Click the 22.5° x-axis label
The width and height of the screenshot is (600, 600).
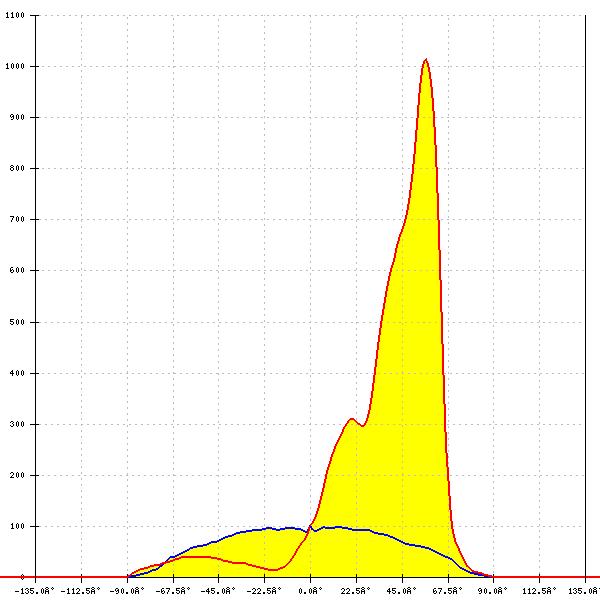click(x=357, y=591)
